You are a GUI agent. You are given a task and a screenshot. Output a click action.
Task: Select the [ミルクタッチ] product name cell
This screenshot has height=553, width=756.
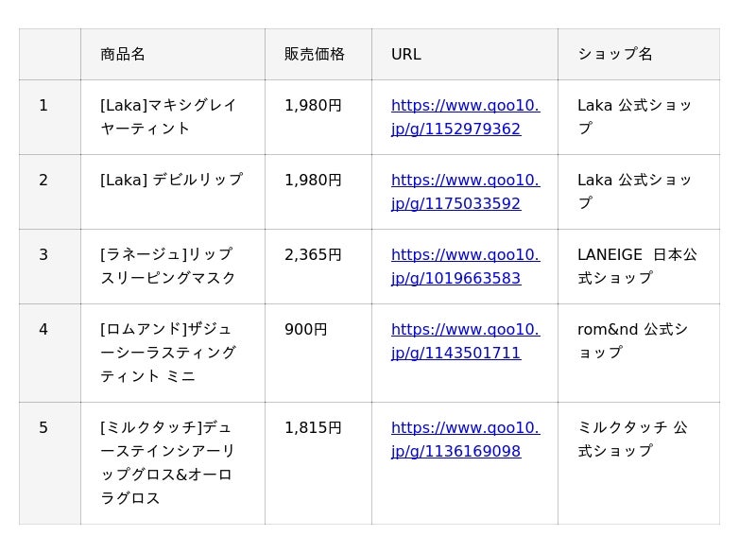point(168,463)
